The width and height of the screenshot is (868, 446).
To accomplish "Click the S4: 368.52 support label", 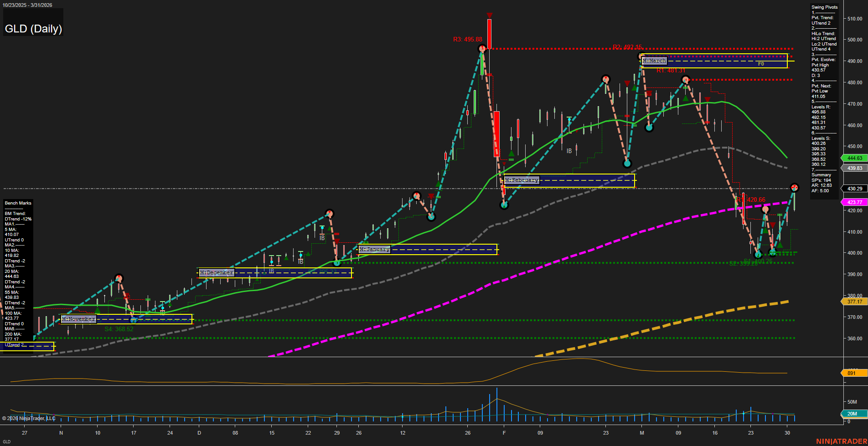I will pyautogui.click(x=118, y=328).
